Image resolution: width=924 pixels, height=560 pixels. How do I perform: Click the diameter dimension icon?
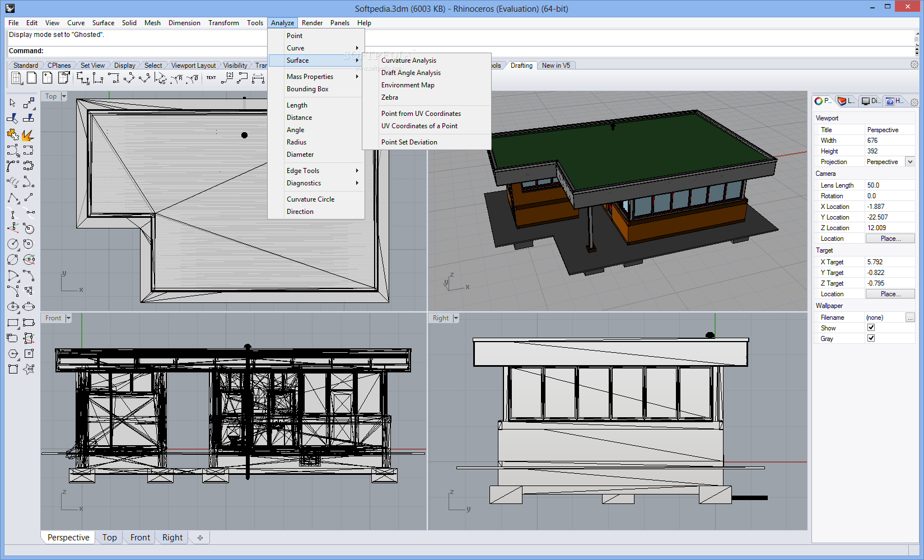(x=193, y=78)
